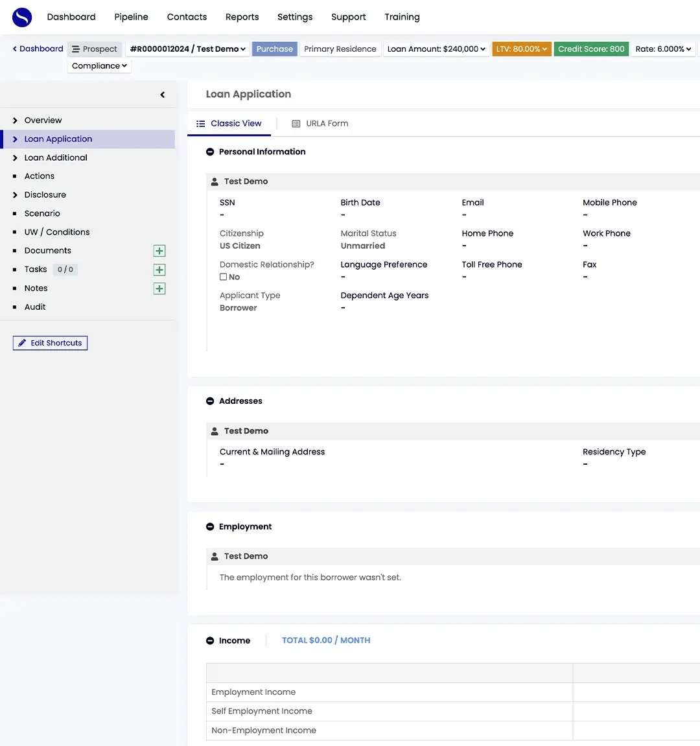The image size is (700, 746).
Task: Click the Employment Income row
Action: 453,692
